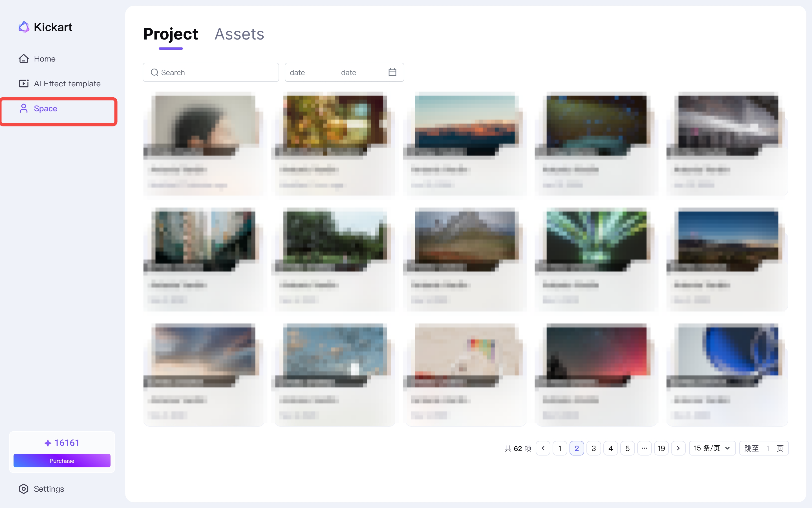Jump to last page 19

pos(661,448)
